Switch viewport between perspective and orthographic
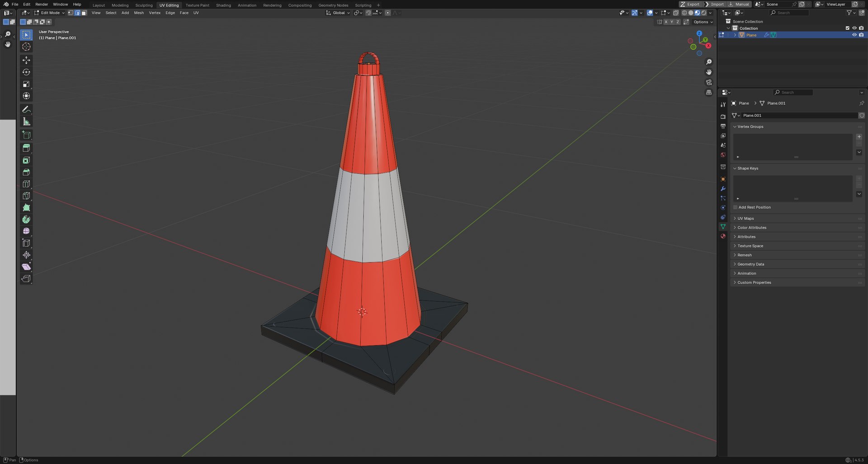 click(x=709, y=92)
